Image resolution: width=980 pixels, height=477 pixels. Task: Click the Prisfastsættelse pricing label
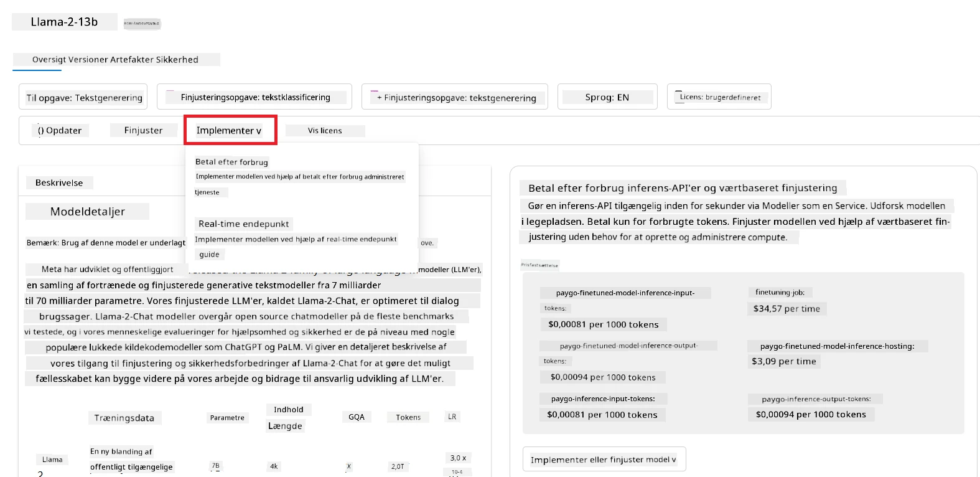tap(539, 265)
